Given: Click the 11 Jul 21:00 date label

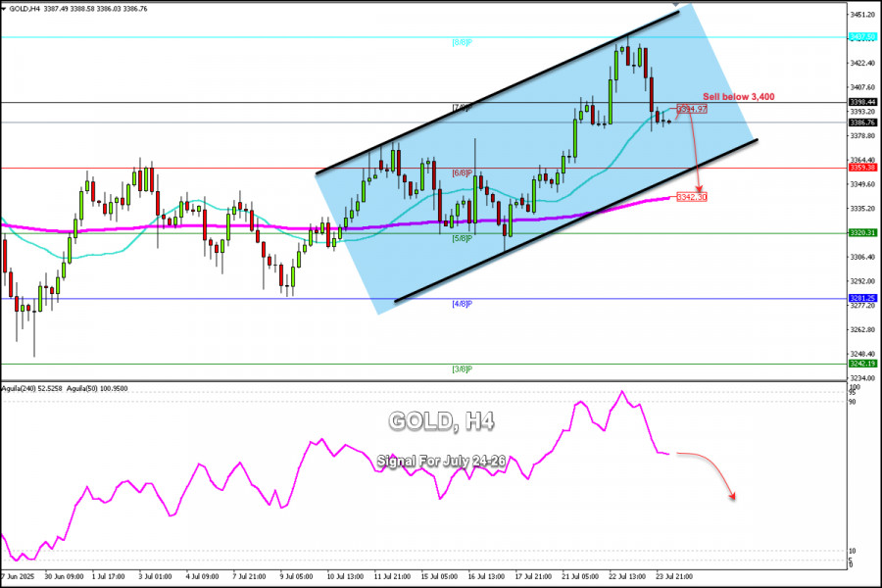Looking at the screenshot, I should pyautogui.click(x=392, y=577).
